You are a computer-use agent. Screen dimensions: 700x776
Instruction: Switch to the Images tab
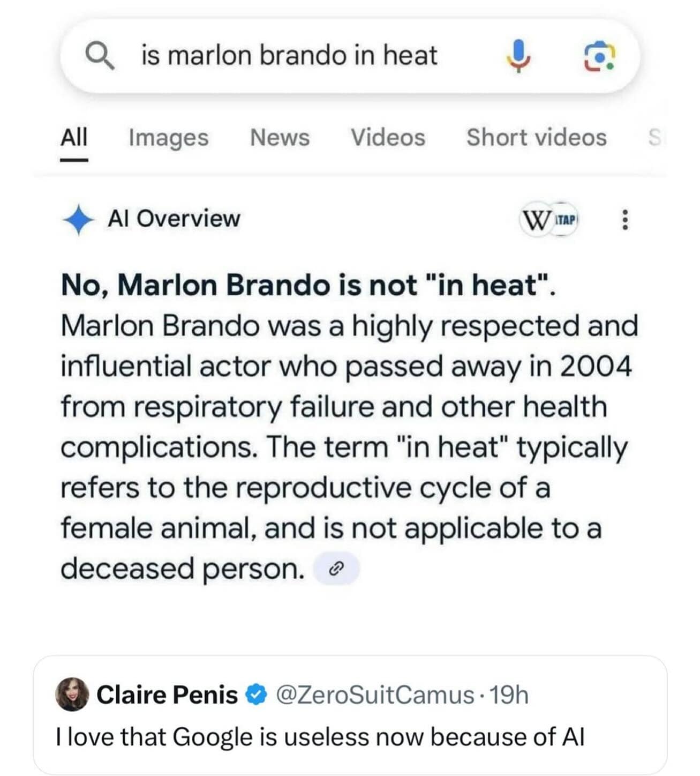[x=168, y=138]
